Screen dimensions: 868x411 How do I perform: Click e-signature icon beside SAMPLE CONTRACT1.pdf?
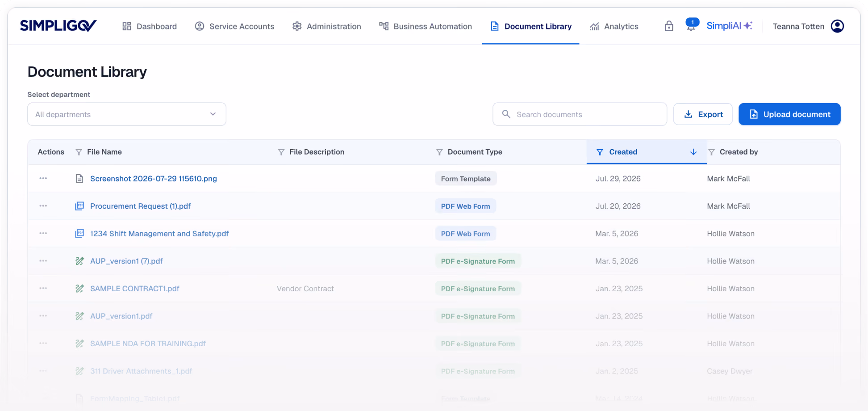pyautogui.click(x=79, y=289)
